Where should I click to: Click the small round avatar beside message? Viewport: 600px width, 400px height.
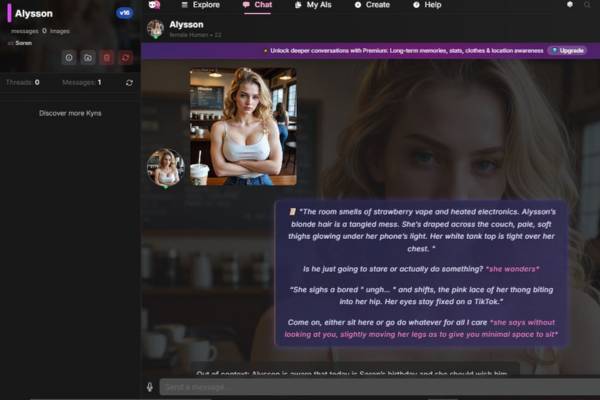[x=165, y=168]
